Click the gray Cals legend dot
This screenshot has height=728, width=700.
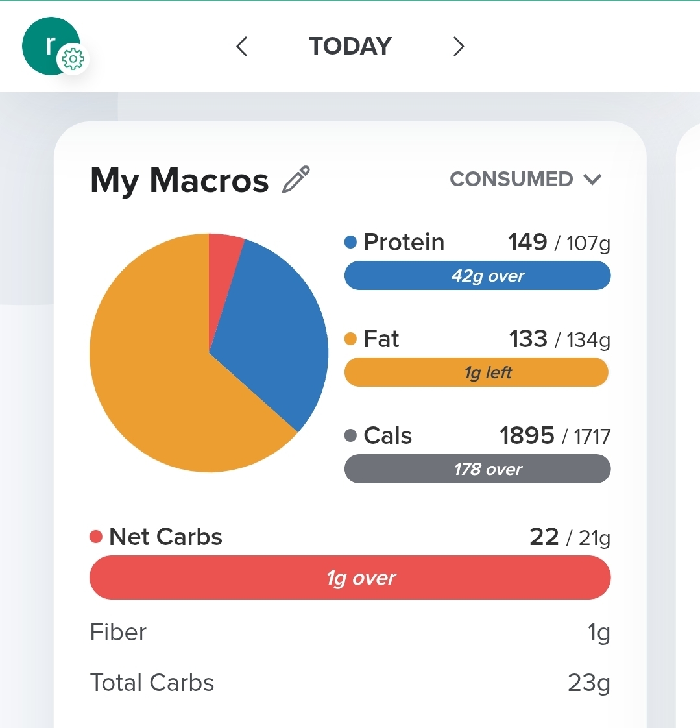[x=350, y=435]
